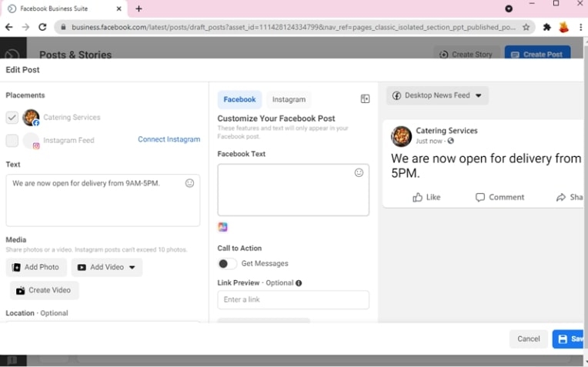Click the Add Photo button
The height and width of the screenshot is (367, 588).
(x=36, y=267)
